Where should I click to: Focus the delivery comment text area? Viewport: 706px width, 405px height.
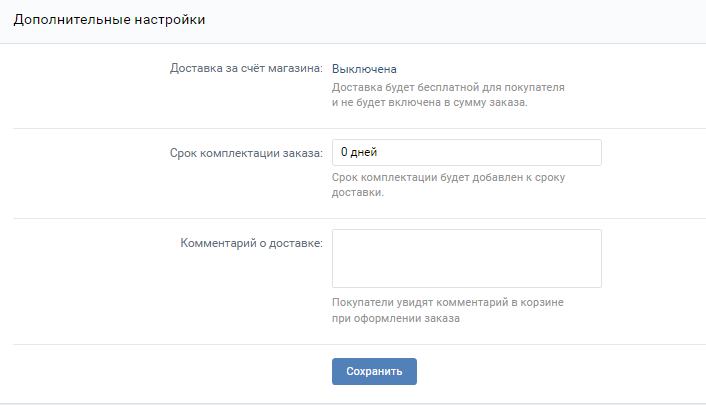coord(466,258)
